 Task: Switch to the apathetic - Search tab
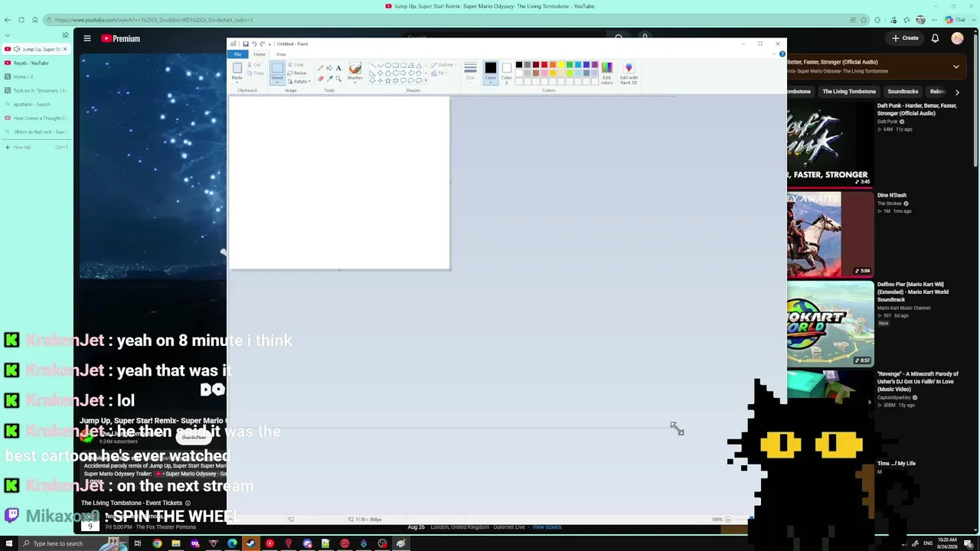[36, 104]
